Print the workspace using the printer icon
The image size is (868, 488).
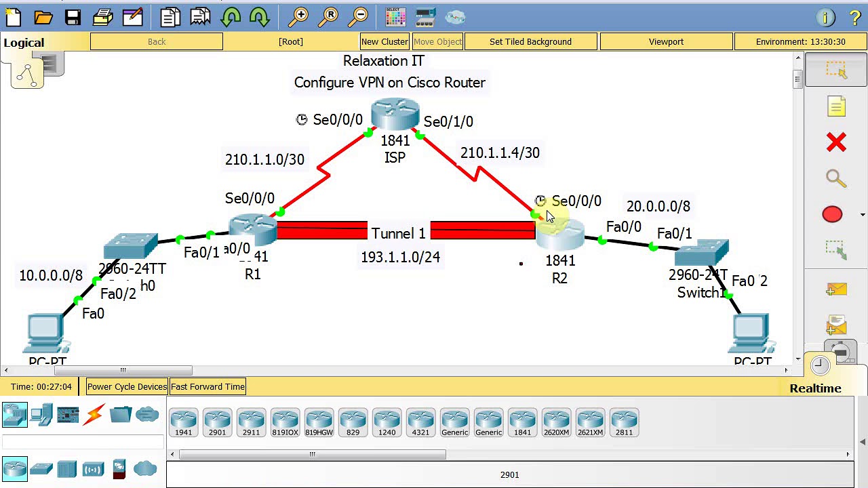102,17
